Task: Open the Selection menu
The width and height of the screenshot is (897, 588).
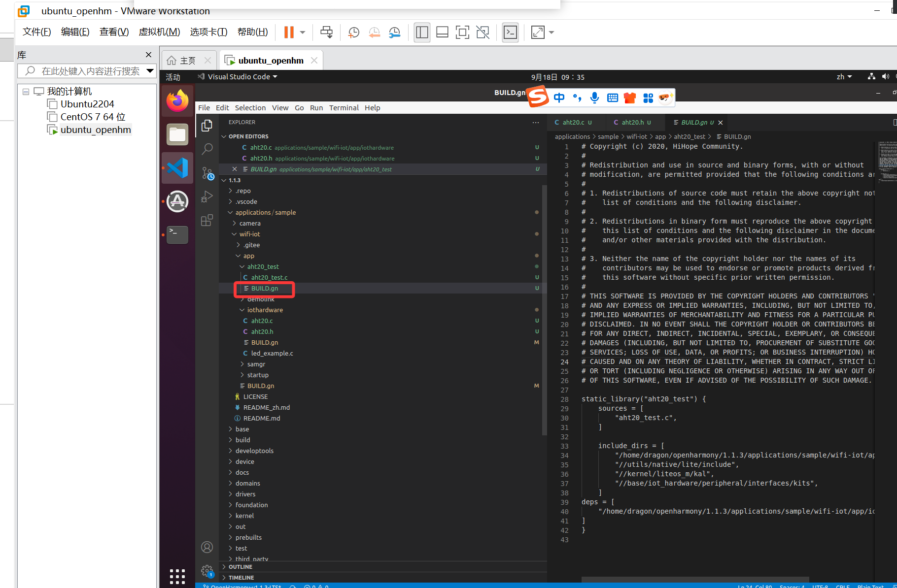Action: (250, 108)
